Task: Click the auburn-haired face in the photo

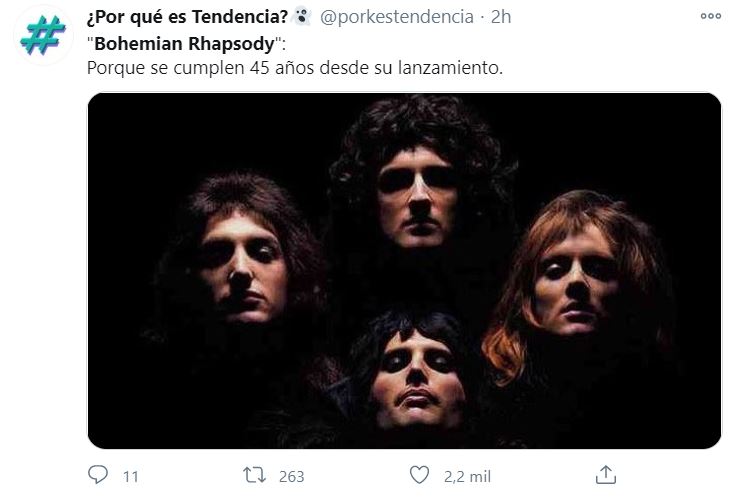Action: (576, 281)
